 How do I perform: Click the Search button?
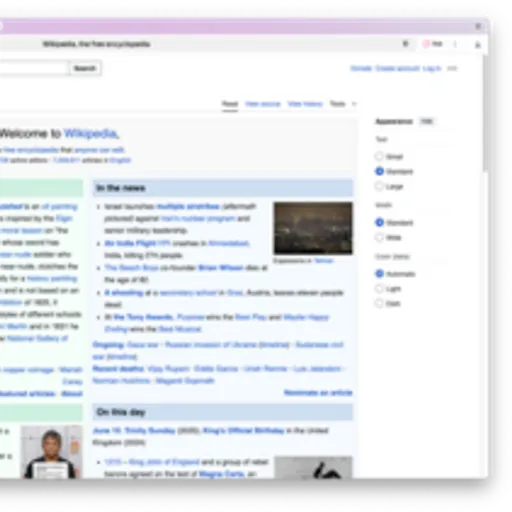pos(85,68)
